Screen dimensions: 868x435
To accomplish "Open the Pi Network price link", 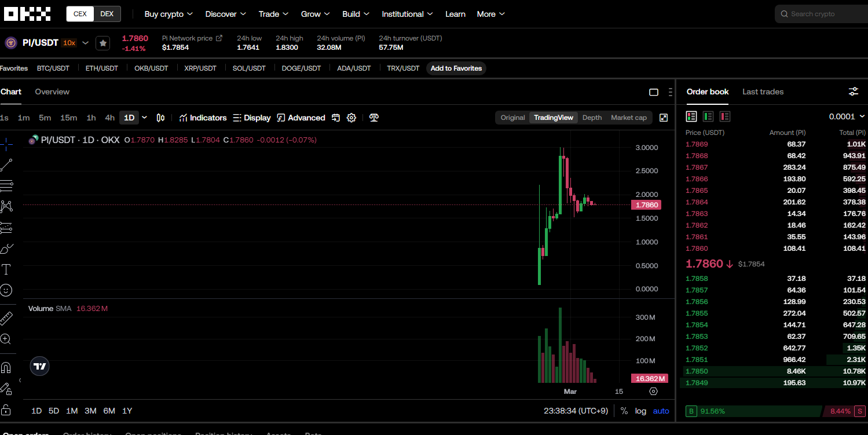I will click(x=192, y=38).
